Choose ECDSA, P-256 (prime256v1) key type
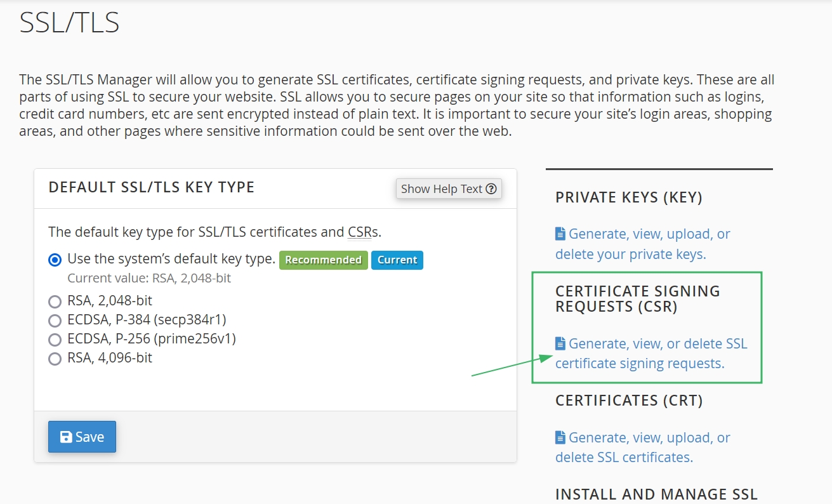Viewport: 832px width, 504px height. click(55, 339)
